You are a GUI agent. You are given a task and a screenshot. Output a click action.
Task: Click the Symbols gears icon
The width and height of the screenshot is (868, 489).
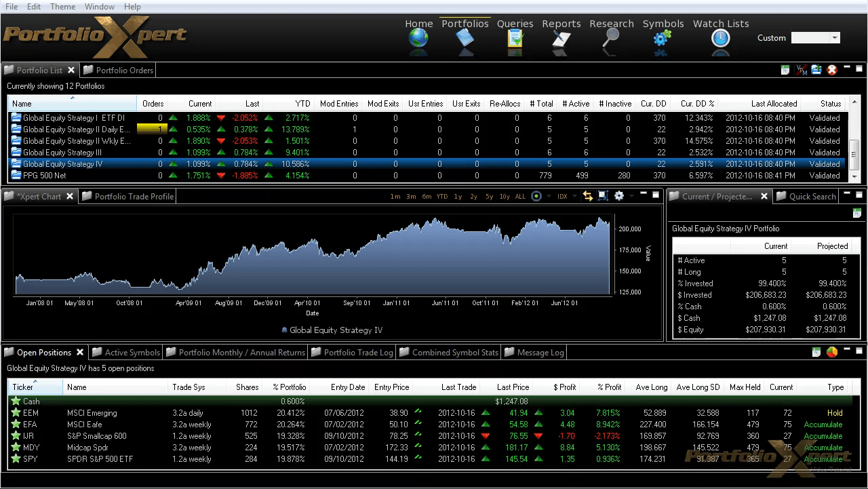663,39
